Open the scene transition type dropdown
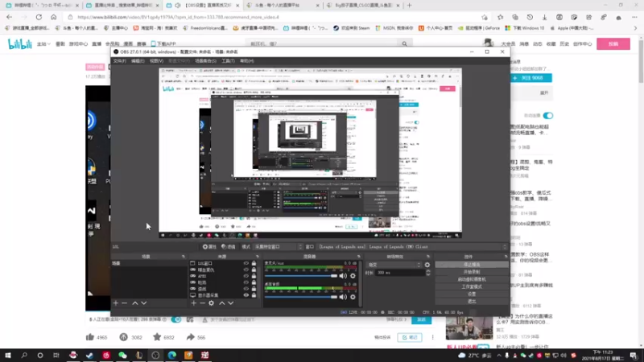Viewport: 644px width, 362px height. pos(394,265)
